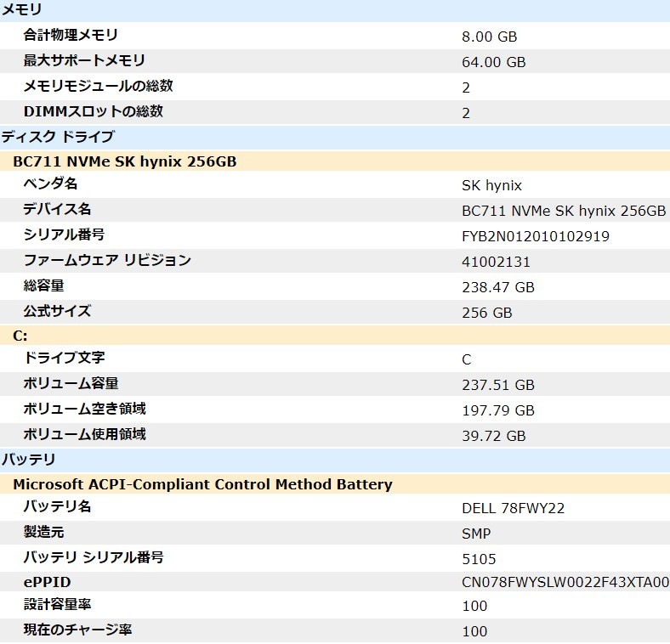The height and width of the screenshot is (644, 670).
Task: Click the メモリモジュールの総数 label
Action: point(99,86)
